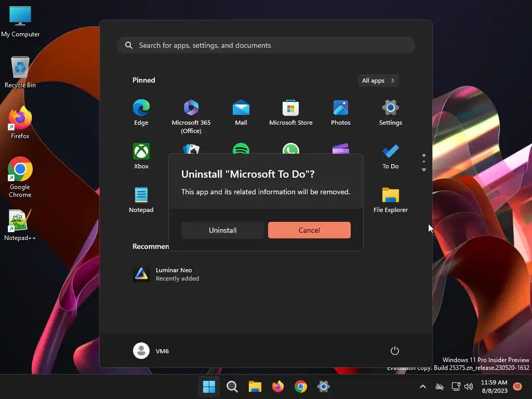
Task: Select Firefox desktop shortcut
Action: 20,123
